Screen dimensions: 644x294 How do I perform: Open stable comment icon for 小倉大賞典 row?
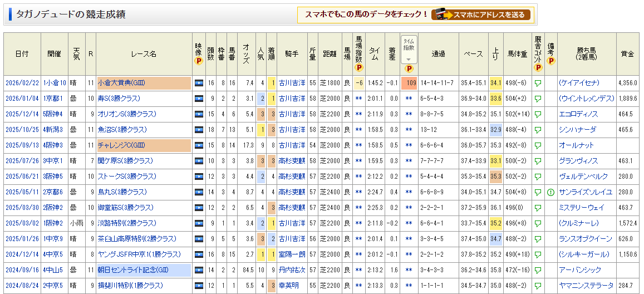pyautogui.click(x=538, y=83)
